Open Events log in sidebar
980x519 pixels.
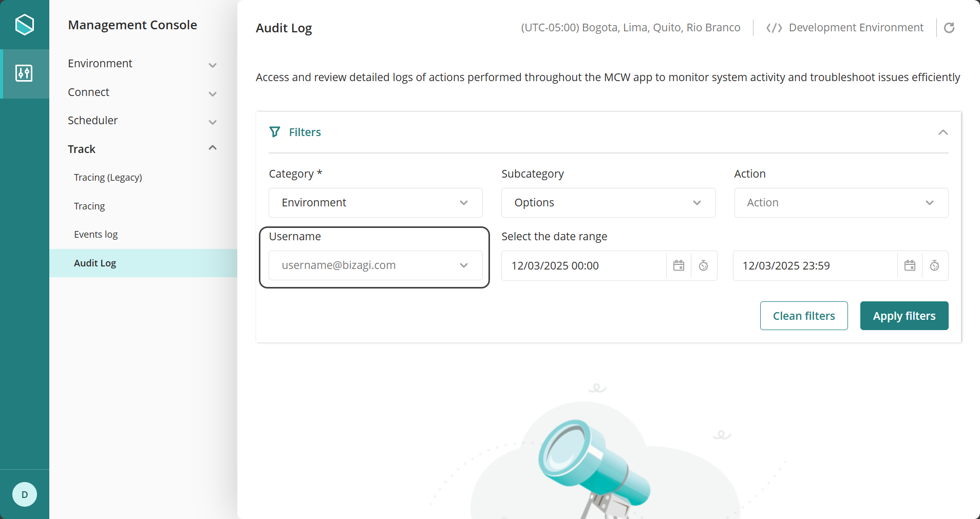click(x=96, y=235)
